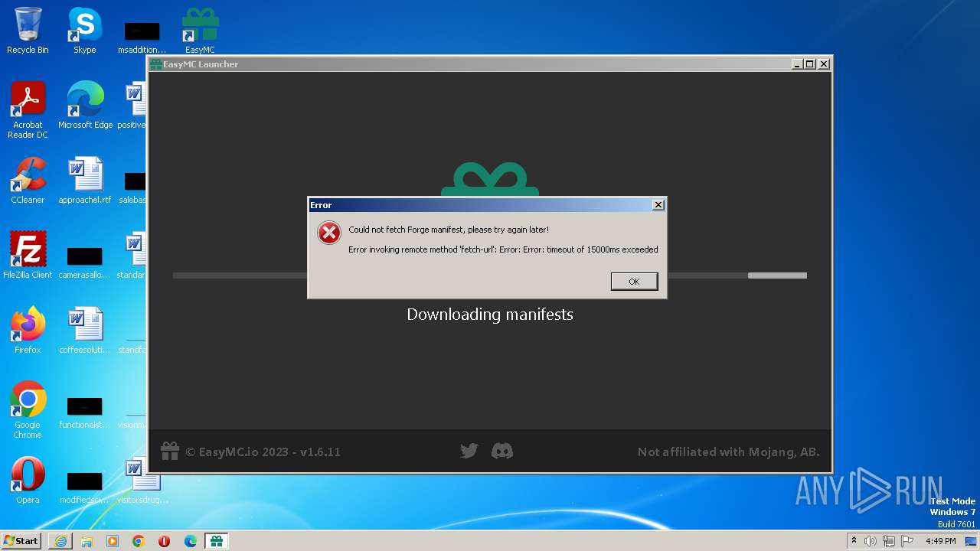This screenshot has height=551, width=980.
Task: Launch Microsoft Edge from desktop
Action: click(x=85, y=106)
